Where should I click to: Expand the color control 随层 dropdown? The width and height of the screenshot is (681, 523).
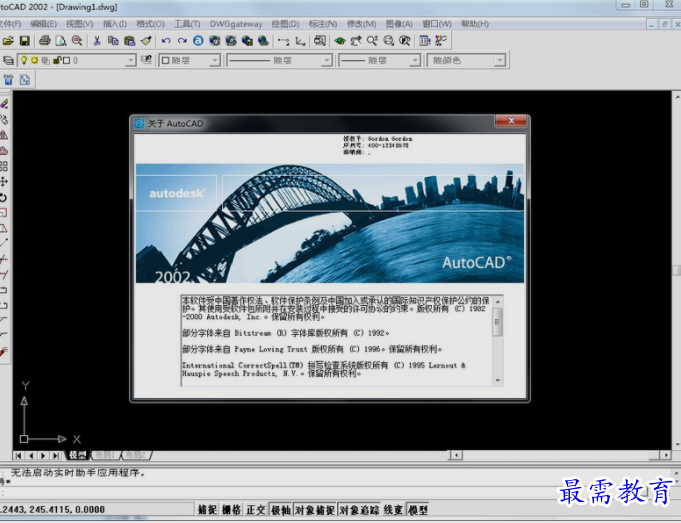point(215,60)
